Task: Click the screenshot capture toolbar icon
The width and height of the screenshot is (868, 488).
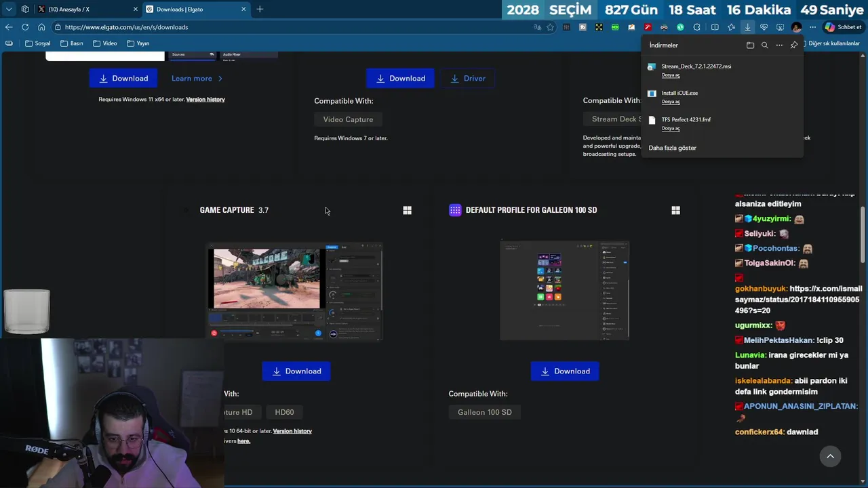Action: [780, 27]
